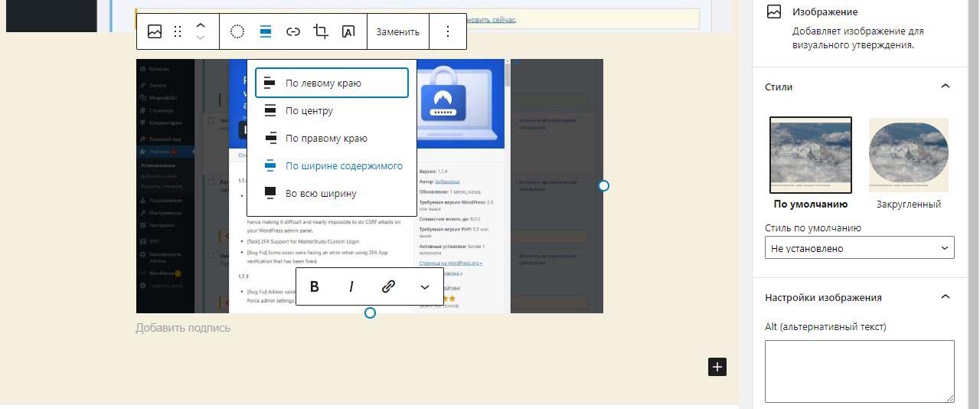Click the image block type icon
The height and width of the screenshot is (409, 980).
coord(155,31)
